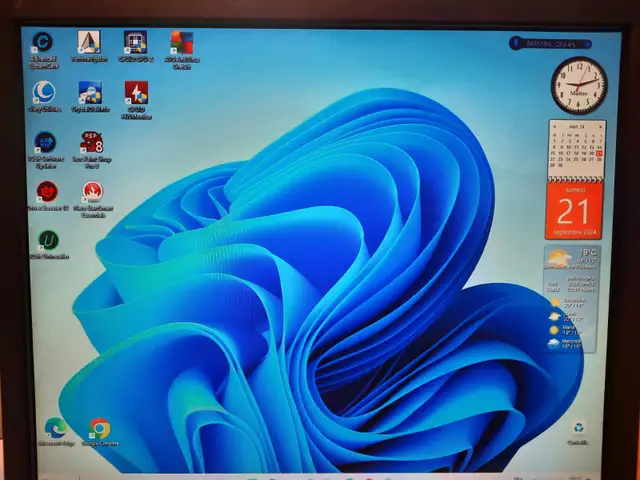Launch FontNavigator from the desktop
Viewport: 640px width, 480px height.
pos(89,47)
